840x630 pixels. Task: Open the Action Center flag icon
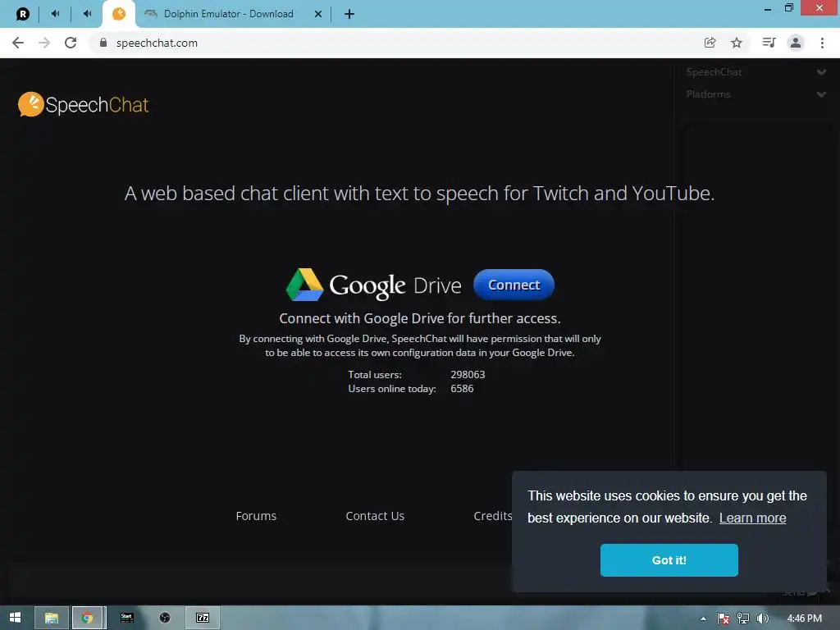[x=724, y=619]
